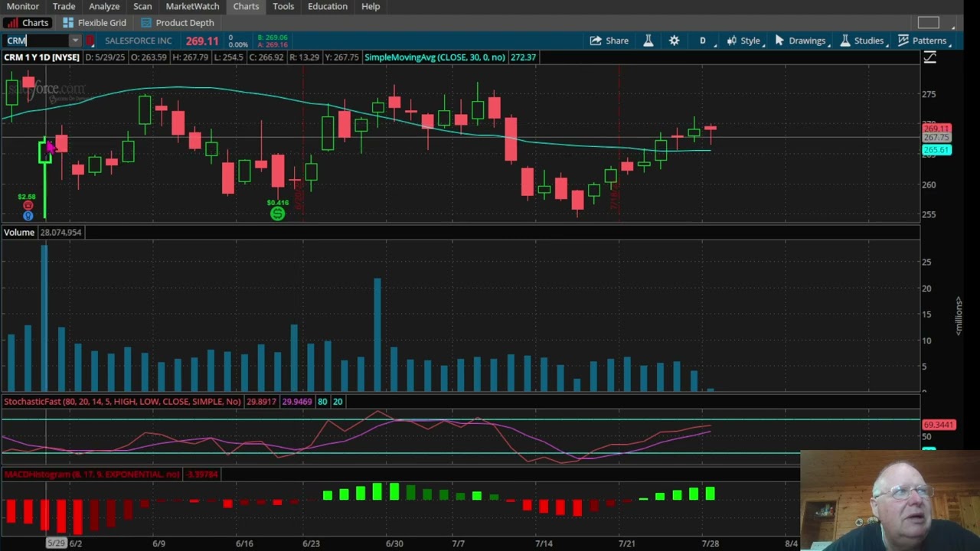The height and width of the screenshot is (551, 980).
Task: Click the chart scale toggle icon below Patterns
Action: (x=929, y=57)
